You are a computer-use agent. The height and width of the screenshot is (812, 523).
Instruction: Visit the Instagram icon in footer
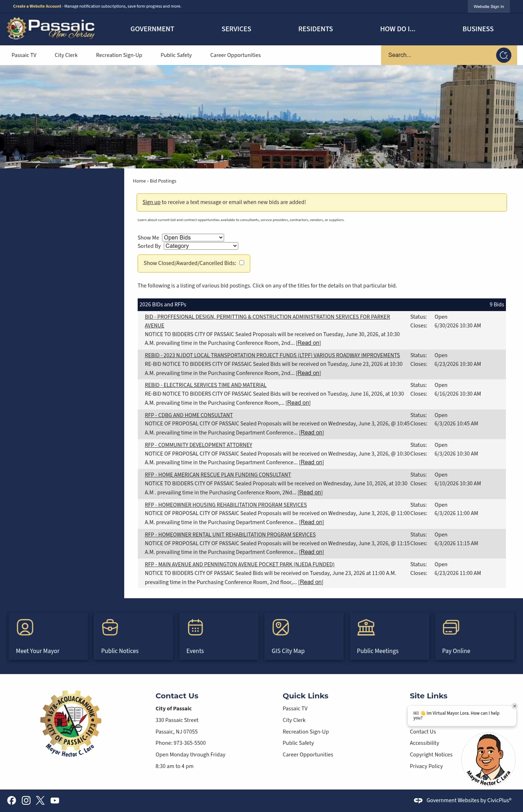(x=26, y=800)
